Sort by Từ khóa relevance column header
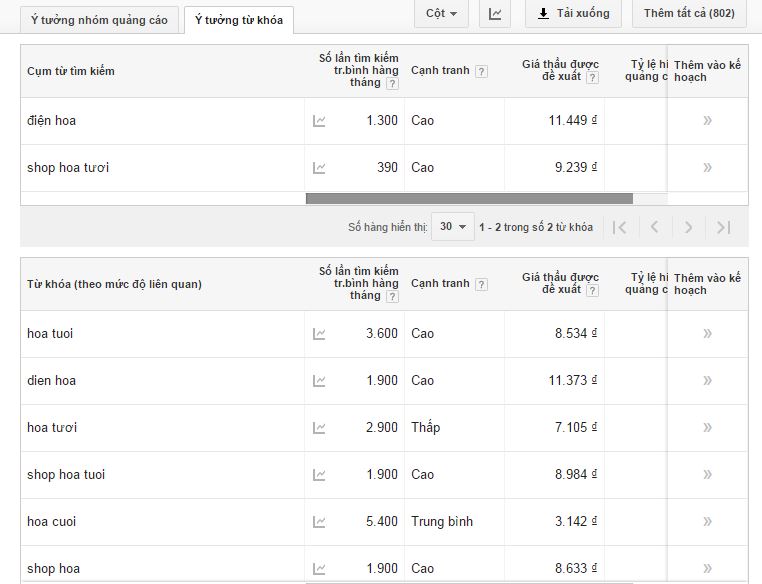762x584 pixels. click(x=114, y=284)
